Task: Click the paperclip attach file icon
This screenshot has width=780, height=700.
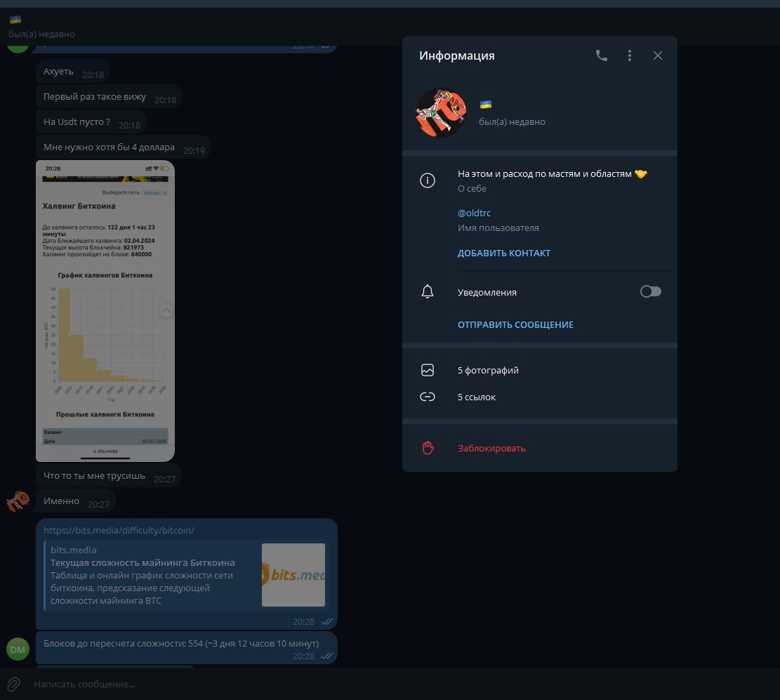Action: pos(13,684)
